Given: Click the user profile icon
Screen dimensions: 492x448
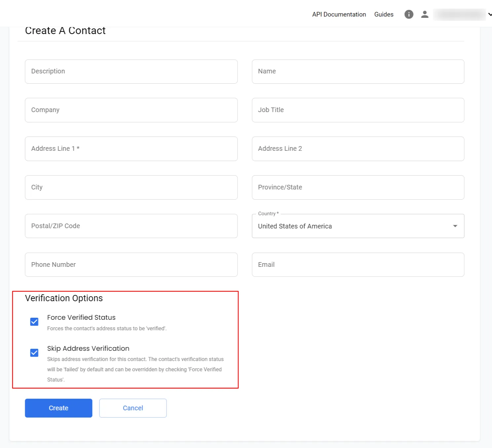Looking at the screenshot, I should [425, 14].
